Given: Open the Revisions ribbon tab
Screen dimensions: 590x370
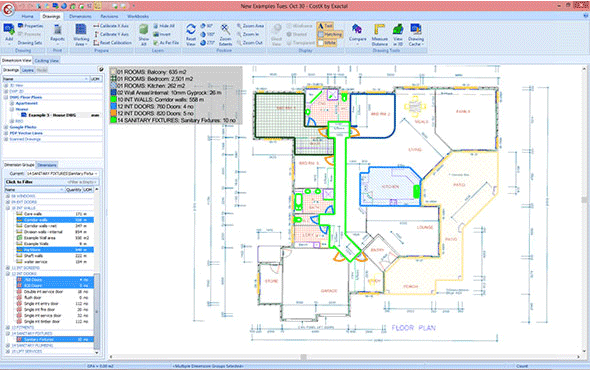Looking at the screenshot, I should click(x=109, y=17).
